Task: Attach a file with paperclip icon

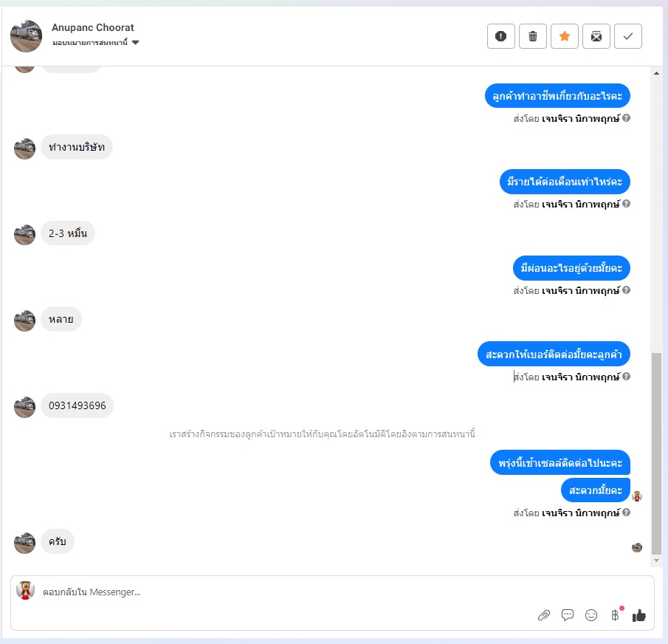Action: tap(543, 615)
